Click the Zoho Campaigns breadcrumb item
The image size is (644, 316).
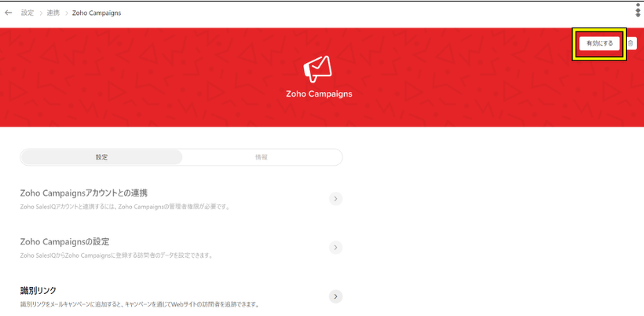(x=97, y=13)
